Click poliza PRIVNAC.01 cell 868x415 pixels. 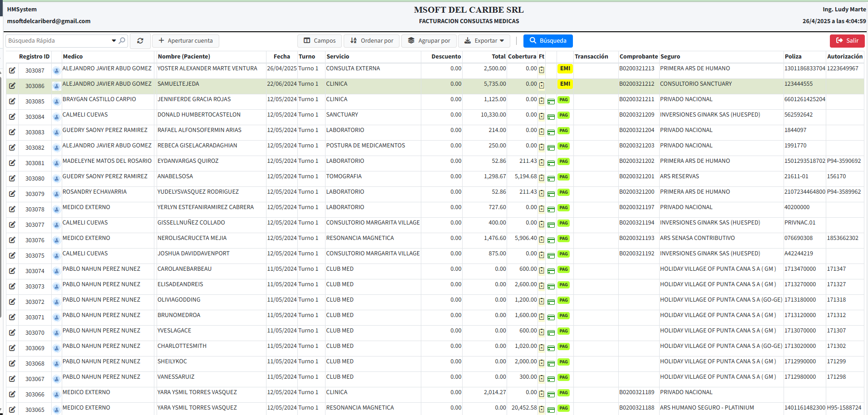(800, 223)
